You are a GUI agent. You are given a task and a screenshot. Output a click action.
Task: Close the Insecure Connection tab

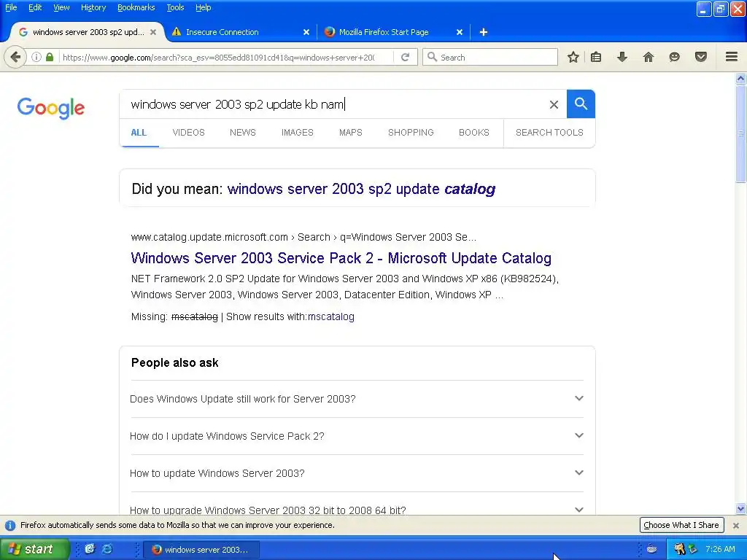tap(306, 32)
